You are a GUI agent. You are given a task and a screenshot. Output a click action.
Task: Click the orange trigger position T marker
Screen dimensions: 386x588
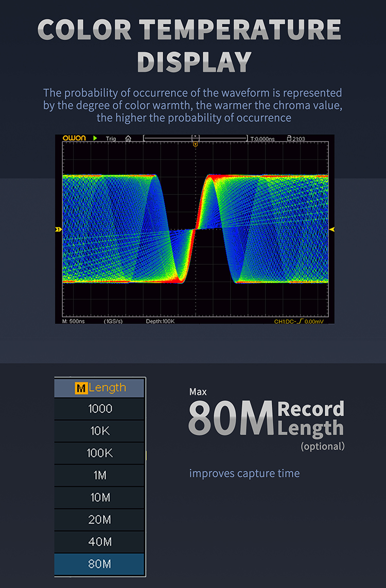pos(196,145)
